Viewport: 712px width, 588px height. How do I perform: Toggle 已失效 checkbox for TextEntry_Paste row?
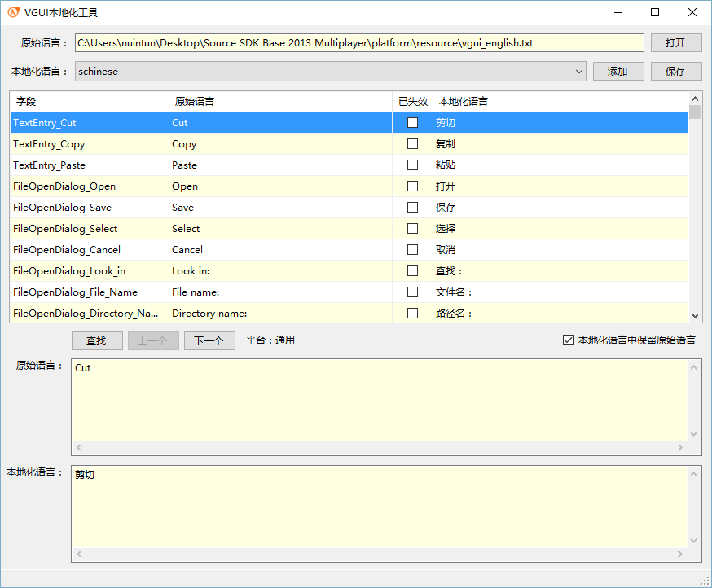tap(412, 165)
